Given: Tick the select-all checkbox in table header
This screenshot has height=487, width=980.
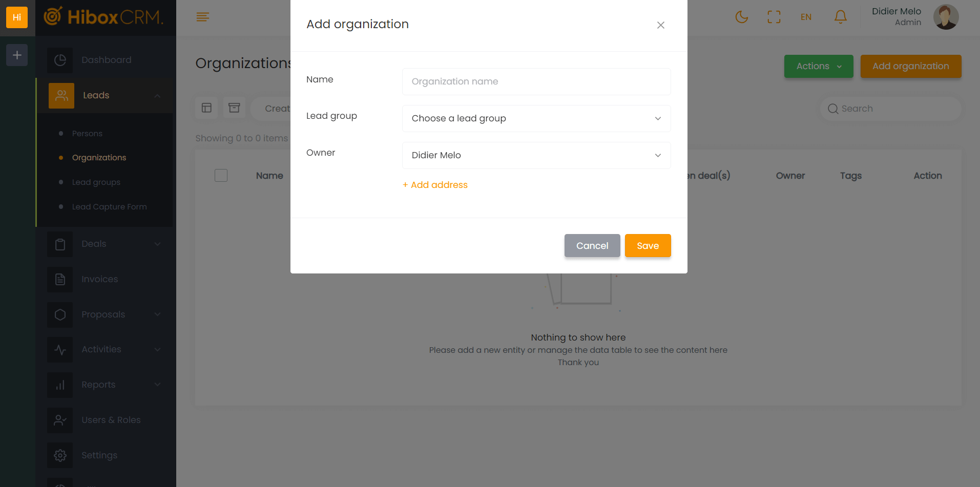Looking at the screenshot, I should [x=221, y=176].
